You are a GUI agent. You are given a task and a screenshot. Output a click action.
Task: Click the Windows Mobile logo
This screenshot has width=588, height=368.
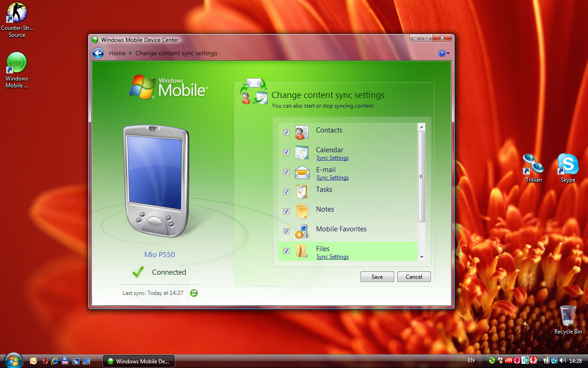[x=168, y=87]
